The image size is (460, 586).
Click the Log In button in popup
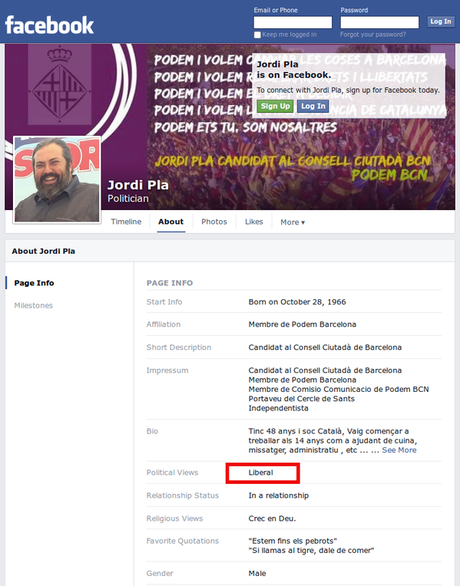coord(313,106)
